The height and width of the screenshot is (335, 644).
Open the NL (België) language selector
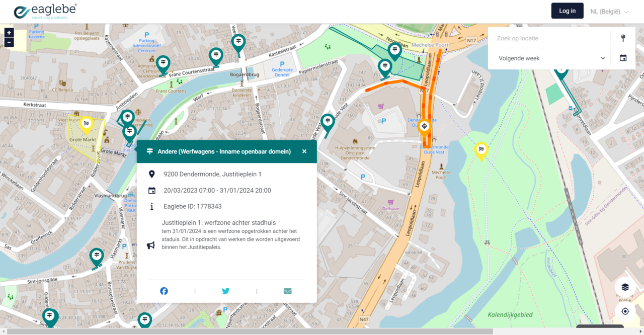[x=609, y=11]
